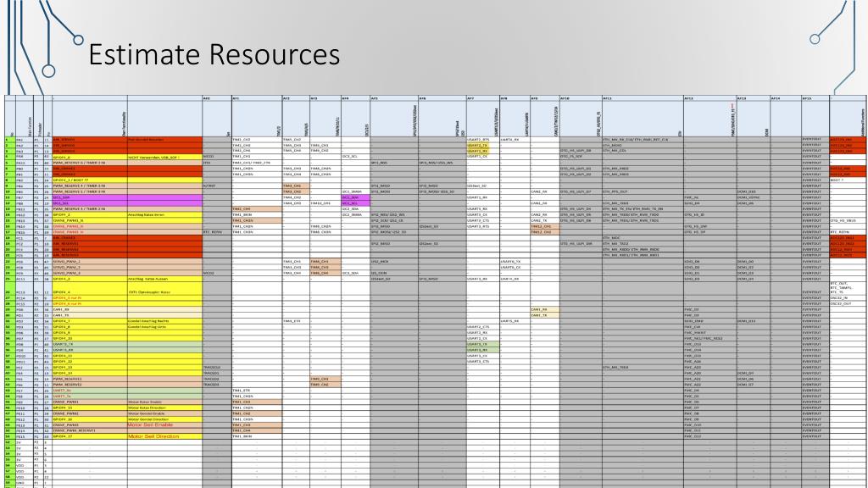
Task: Select the AF3 column header
Action: pyautogui.click(x=325, y=98)
